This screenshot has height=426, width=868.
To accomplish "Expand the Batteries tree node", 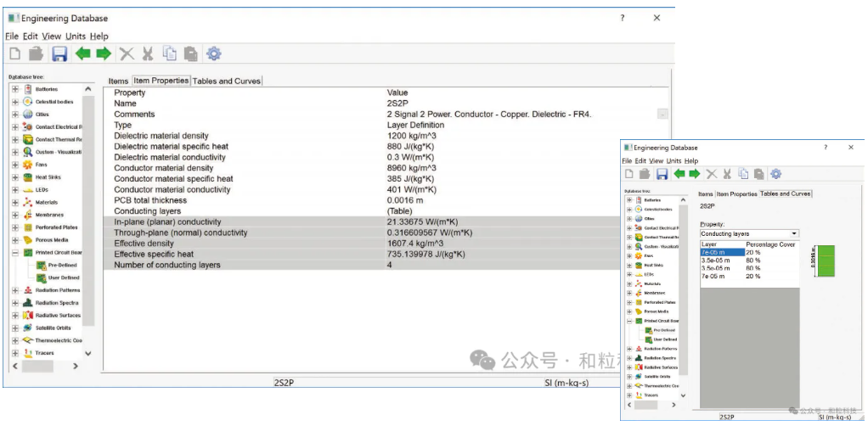I will pos(15,89).
